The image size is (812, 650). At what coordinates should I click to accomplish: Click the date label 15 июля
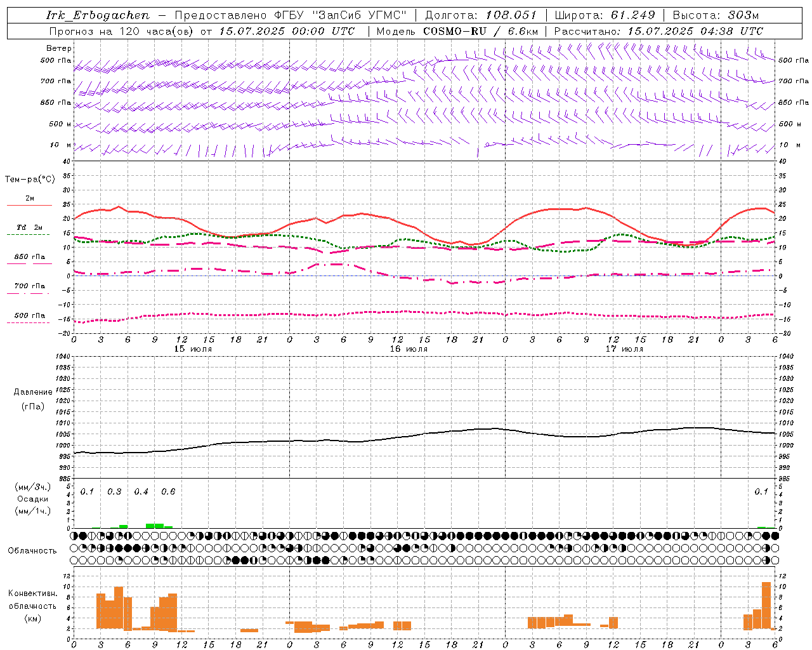coord(193,349)
